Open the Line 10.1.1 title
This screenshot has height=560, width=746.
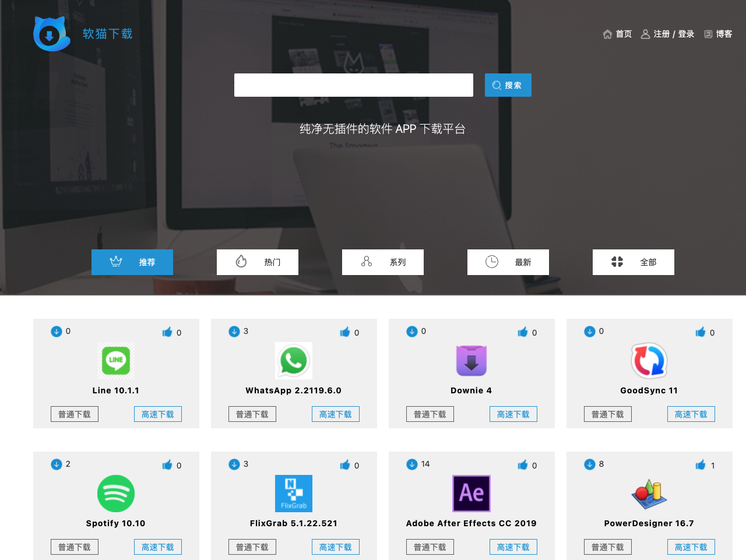[116, 390]
